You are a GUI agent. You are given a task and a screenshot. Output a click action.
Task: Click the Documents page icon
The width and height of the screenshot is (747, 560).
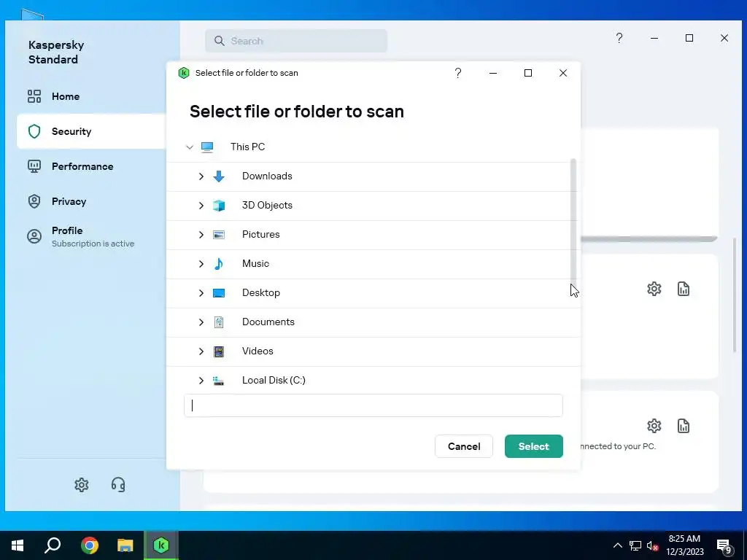pos(219,322)
